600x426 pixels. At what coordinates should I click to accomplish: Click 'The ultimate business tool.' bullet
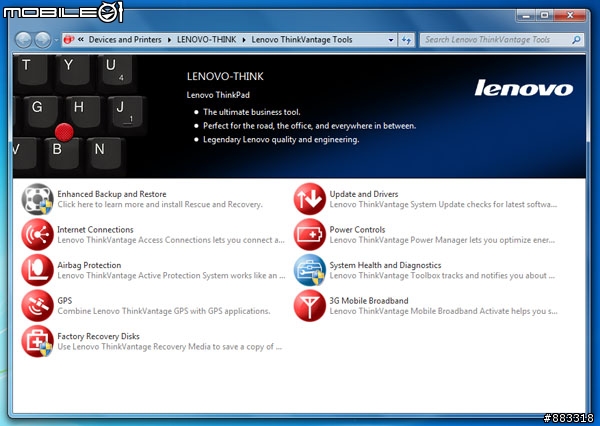[x=252, y=112]
